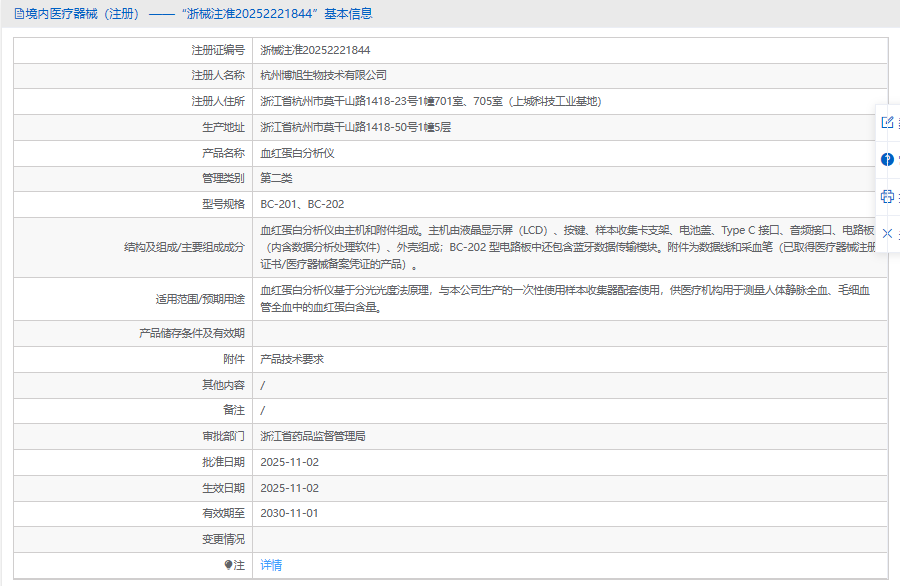Screen dimensions: 900x586
Task: Select the model spec BC-201、BC-202 cell
Action: point(302,204)
